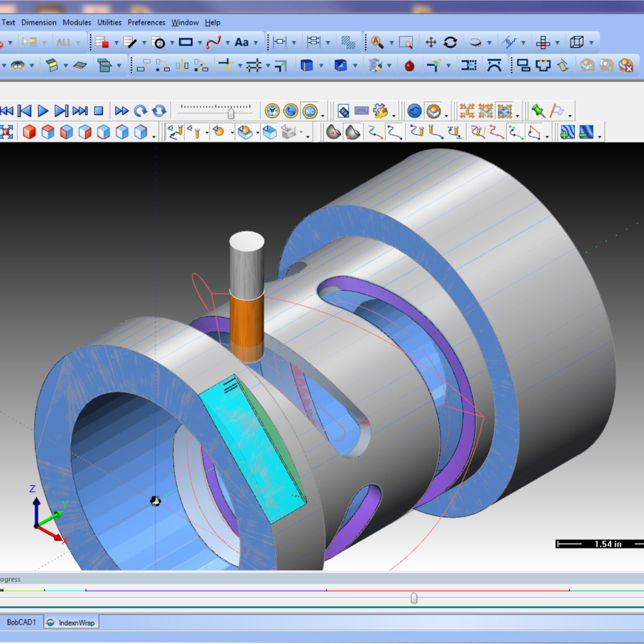Viewport: 644px width, 644px height.
Task: Toggle the clock time mode button
Action: click(x=272, y=111)
